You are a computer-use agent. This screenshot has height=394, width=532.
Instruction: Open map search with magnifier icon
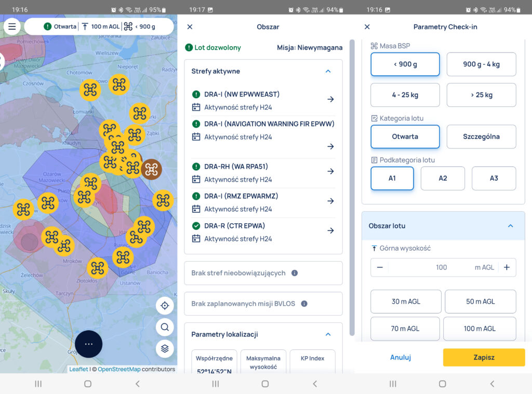(x=165, y=327)
